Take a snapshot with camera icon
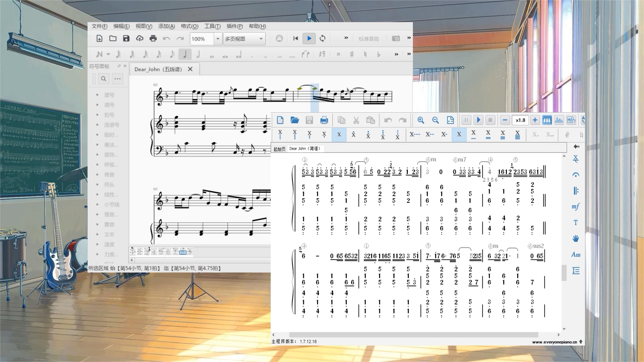Screen dimensions: 644x362 click(396, 39)
